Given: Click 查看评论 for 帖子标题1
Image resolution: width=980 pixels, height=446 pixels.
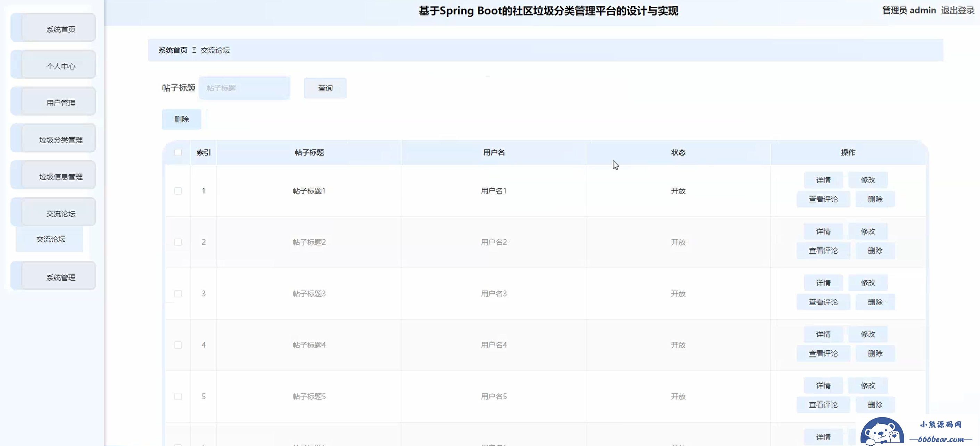Looking at the screenshot, I should (823, 200).
